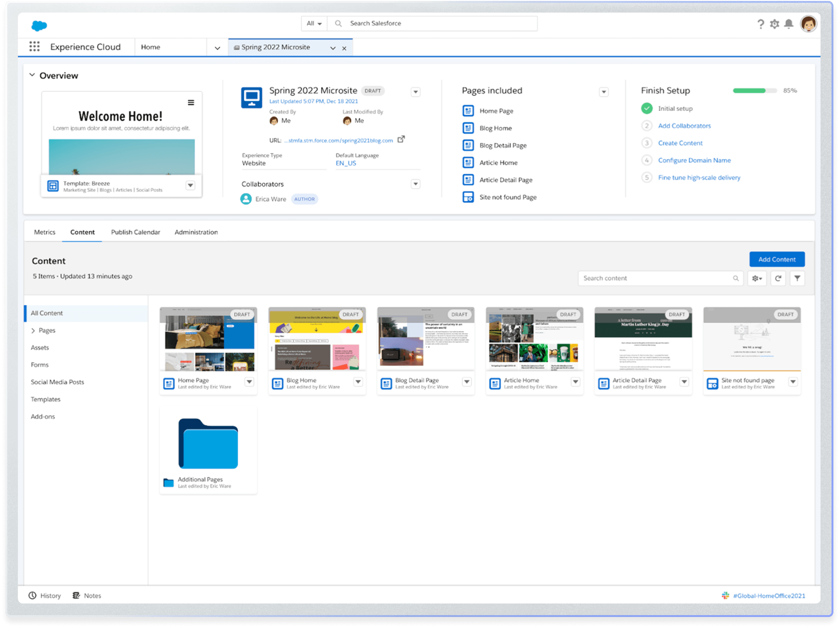Image resolution: width=840 pixels, height=628 pixels.
Task: Select step 2 Add Collaborators circle
Action: tap(647, 126)
